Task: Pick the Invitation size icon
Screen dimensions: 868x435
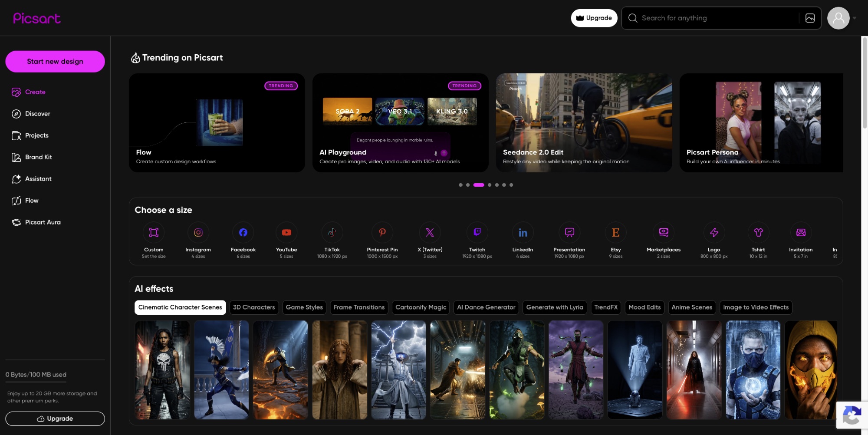Action: click(x=801, y=232)
